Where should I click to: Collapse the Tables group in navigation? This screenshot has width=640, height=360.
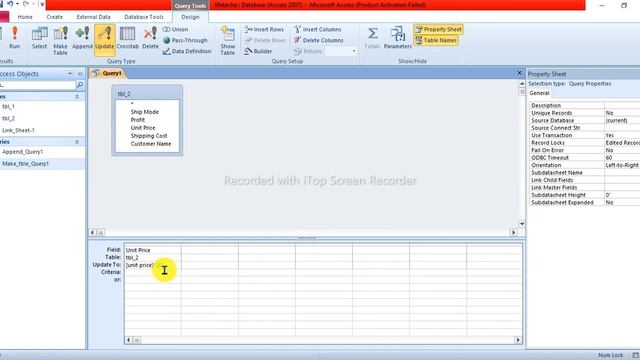point(77,96)
